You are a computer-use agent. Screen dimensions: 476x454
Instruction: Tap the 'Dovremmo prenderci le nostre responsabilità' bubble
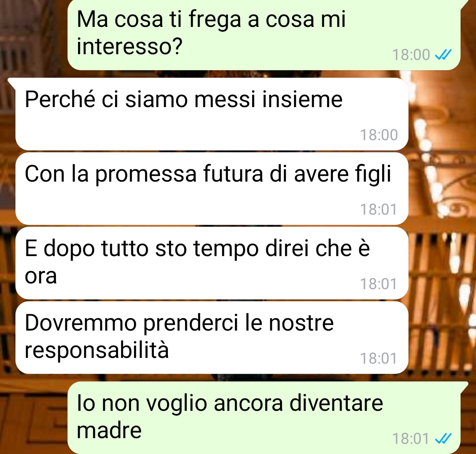pyautogui.click(x=212, y=338)
